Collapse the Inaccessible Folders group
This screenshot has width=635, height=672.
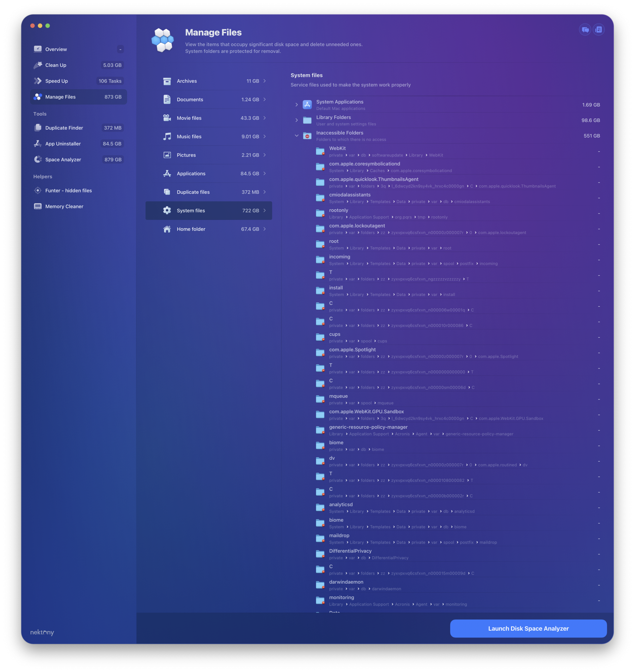[x=296, y=136]
